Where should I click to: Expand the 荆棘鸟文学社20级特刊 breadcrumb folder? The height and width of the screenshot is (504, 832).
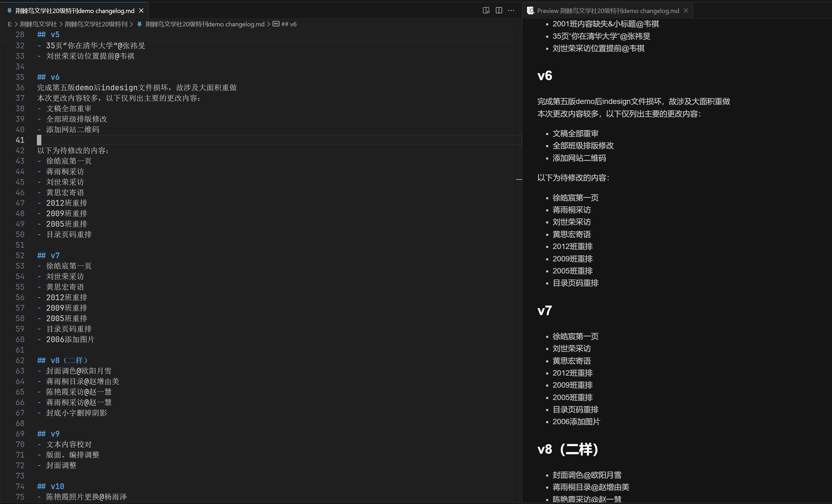(96, 24)
